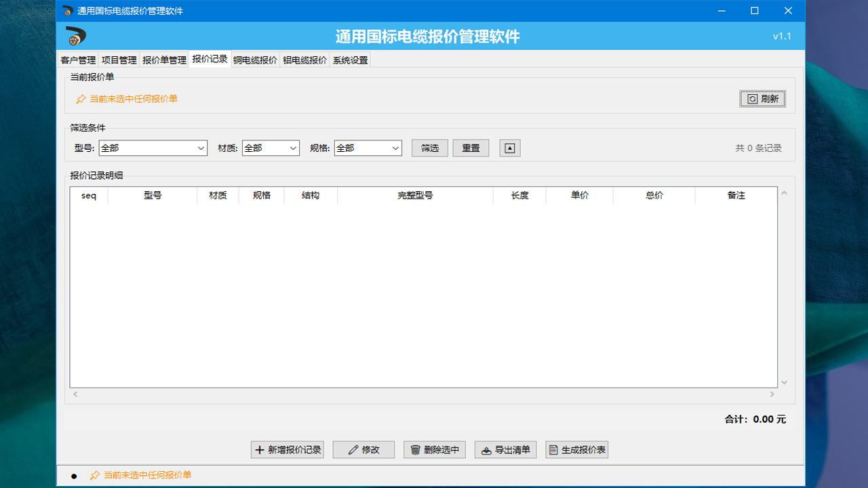The width and height of the screenshot is (868, 488).
Task: Click the cable logo in blue header
Action: click(x=76, y=36)
